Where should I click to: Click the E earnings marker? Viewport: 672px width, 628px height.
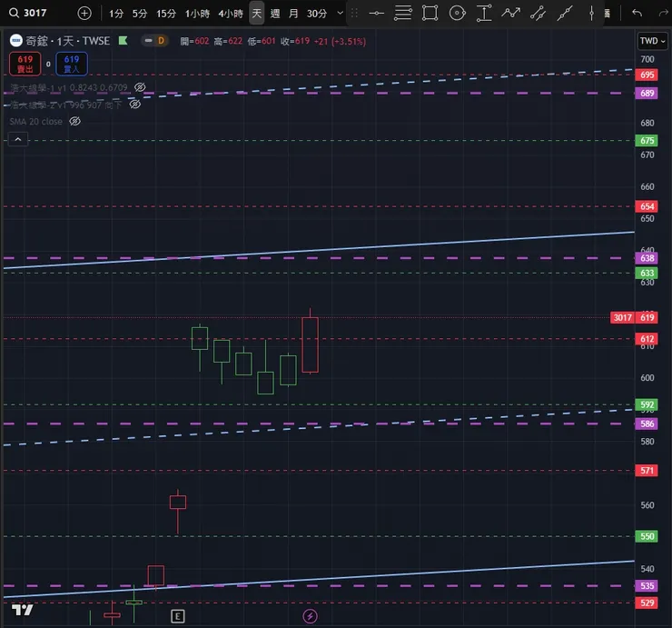coord(177,616)
